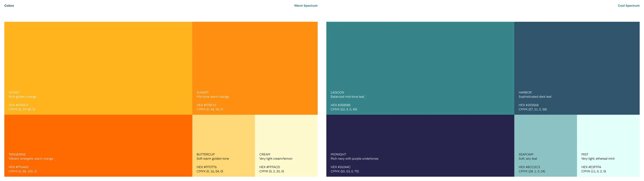Image resolution: width=644 pixels, height=181 pixels.
Task: Click the HONEY name label
Action: (14, 92)
